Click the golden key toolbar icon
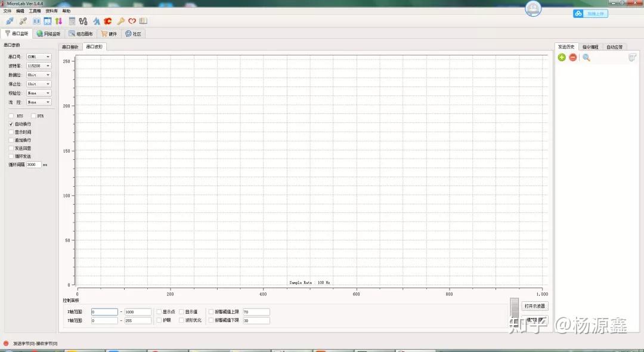The height and width of the screenshot is (352, 644). (x=120, y=21)
